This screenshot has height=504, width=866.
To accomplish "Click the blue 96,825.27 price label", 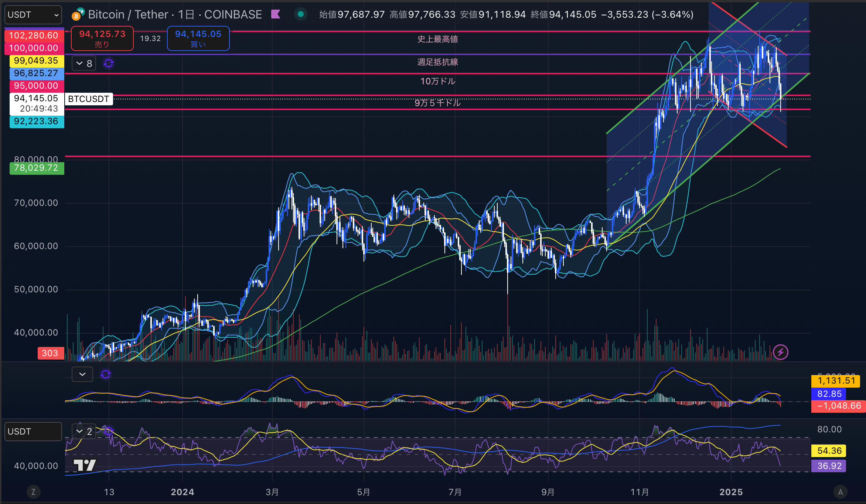I will [x=37, y=73].
